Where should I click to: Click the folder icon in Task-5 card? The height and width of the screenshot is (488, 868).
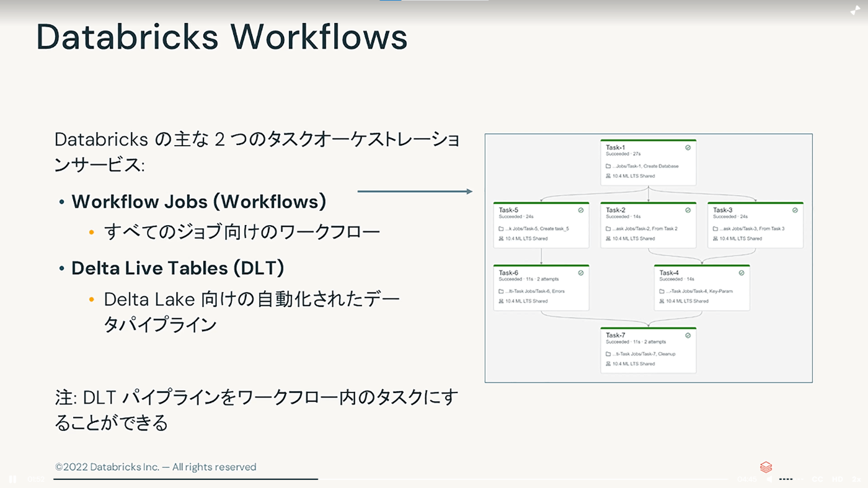pyautogui.click(x=501, y=229)
